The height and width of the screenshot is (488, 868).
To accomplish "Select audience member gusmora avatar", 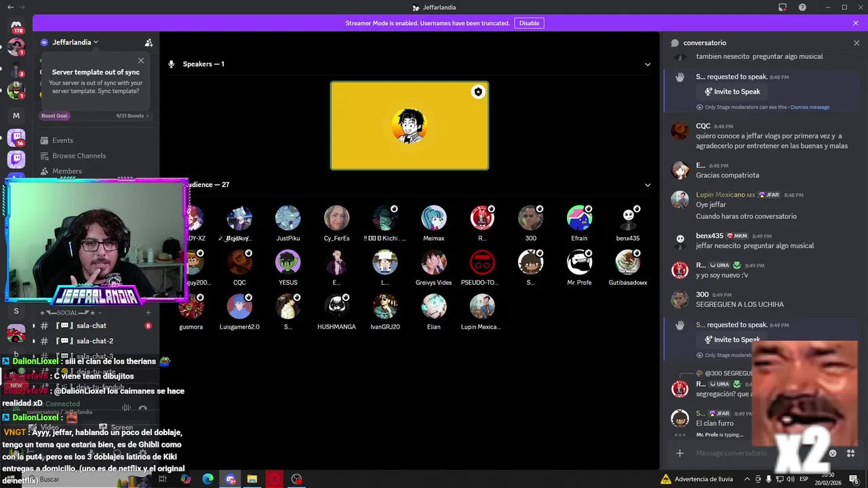I will point(191,306).
